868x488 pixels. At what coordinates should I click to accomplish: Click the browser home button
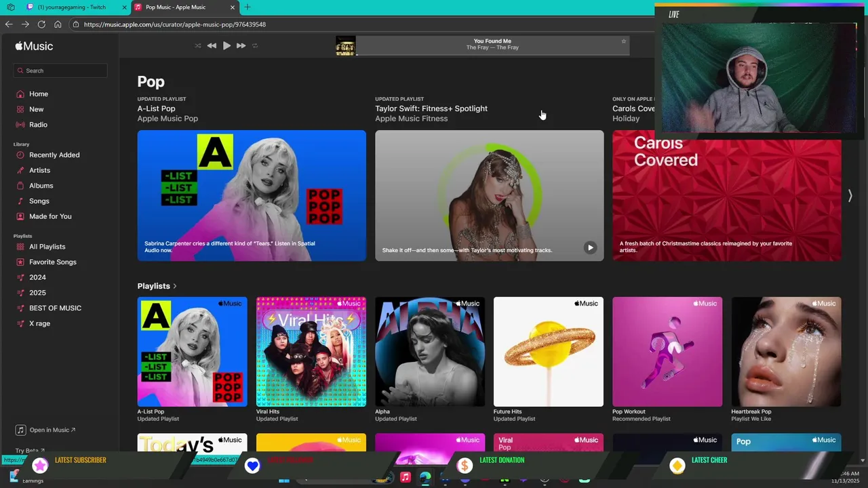pos(58,24)
